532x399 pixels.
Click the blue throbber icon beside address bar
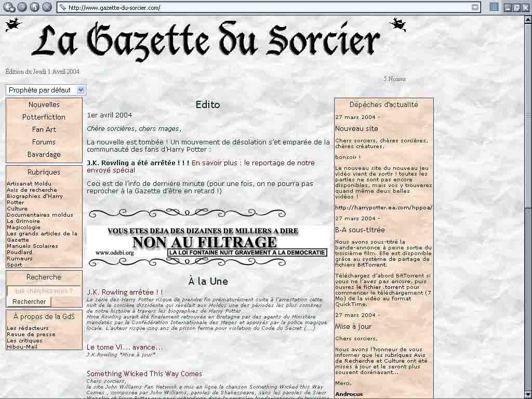click(x=494, y=7)
